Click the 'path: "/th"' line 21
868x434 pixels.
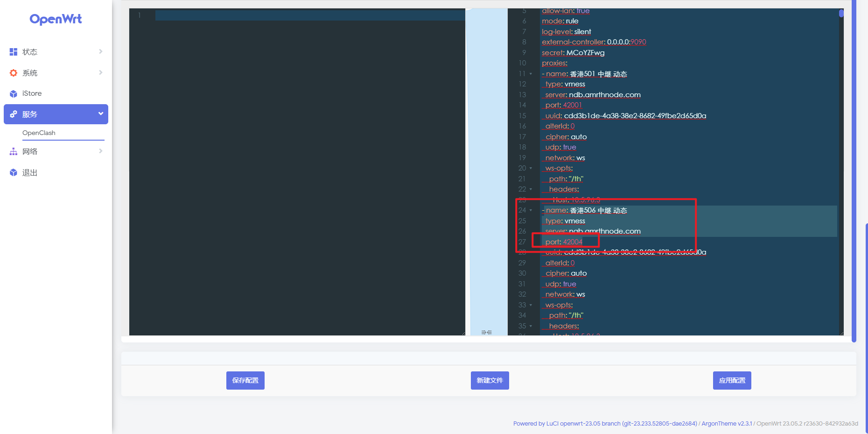tap(566, 179)
